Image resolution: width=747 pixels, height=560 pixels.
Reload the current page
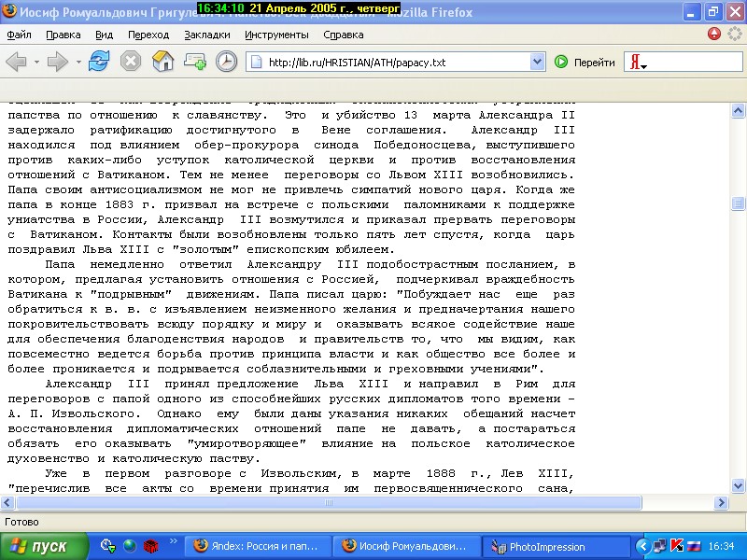pyautogui.click(x=99, y=63)
